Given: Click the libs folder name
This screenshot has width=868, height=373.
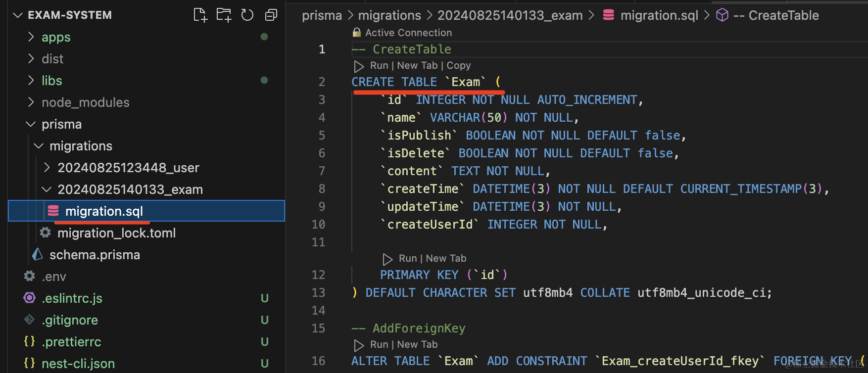Looking at the screenshot, I should 52,81.
